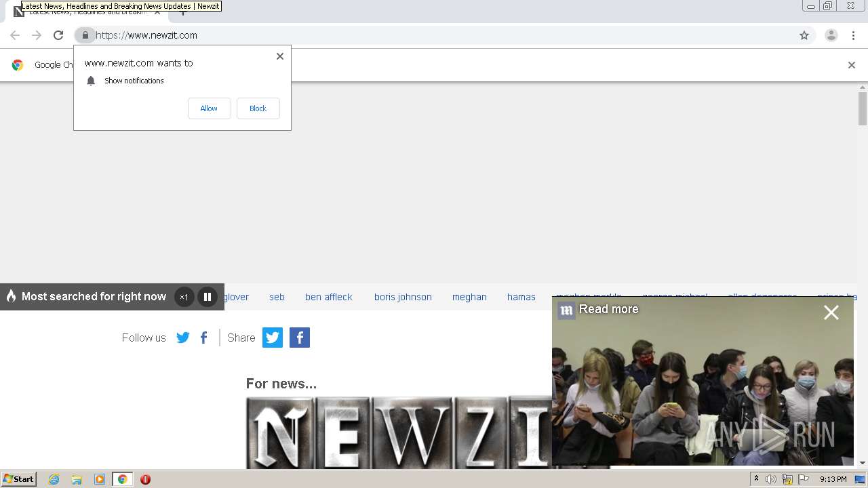Image resolution: width=868 pixels, height=488 pixels.
Task: Bookmark this page with star
Action: pyautogui.click(x=804, y=35)
